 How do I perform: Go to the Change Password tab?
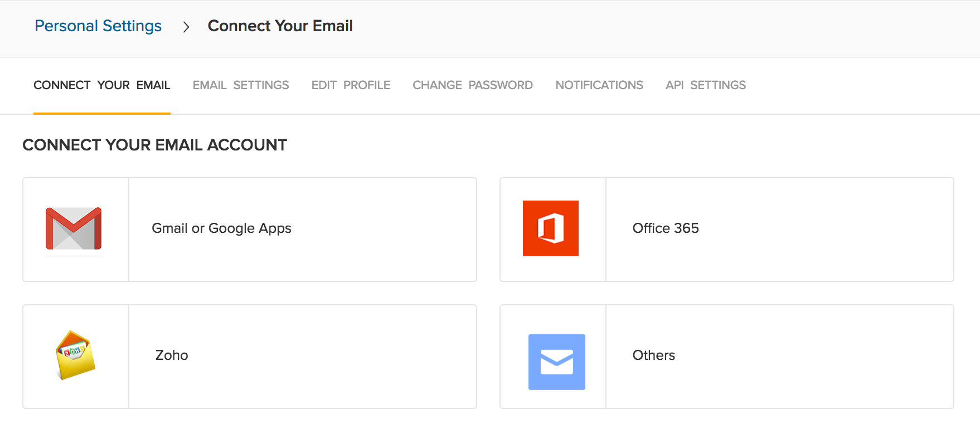click(473, 85)
